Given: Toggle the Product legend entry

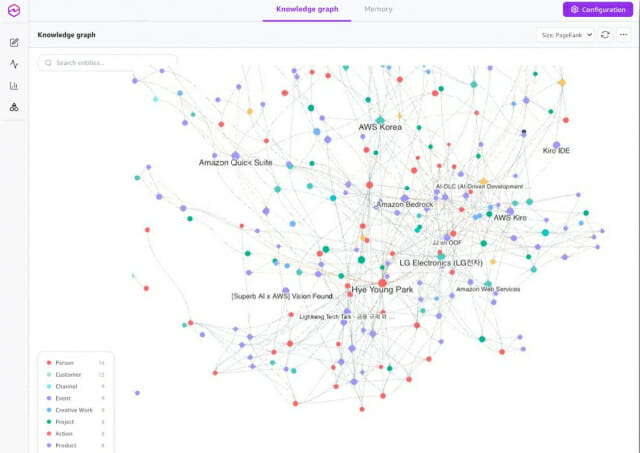Looking at the screenshot, I should click(76, 446).
